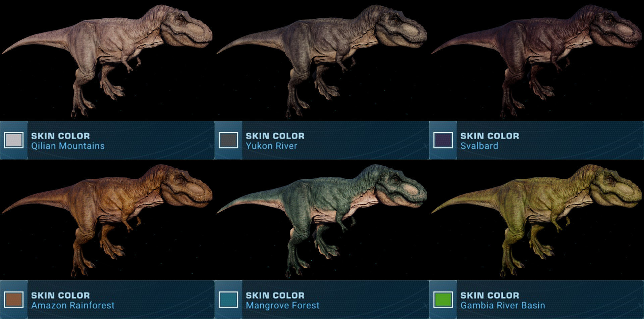Screen dimensions: 644x319
Task: Select the Amazon Rainforest brown swatch
Action: click(14, 300)
